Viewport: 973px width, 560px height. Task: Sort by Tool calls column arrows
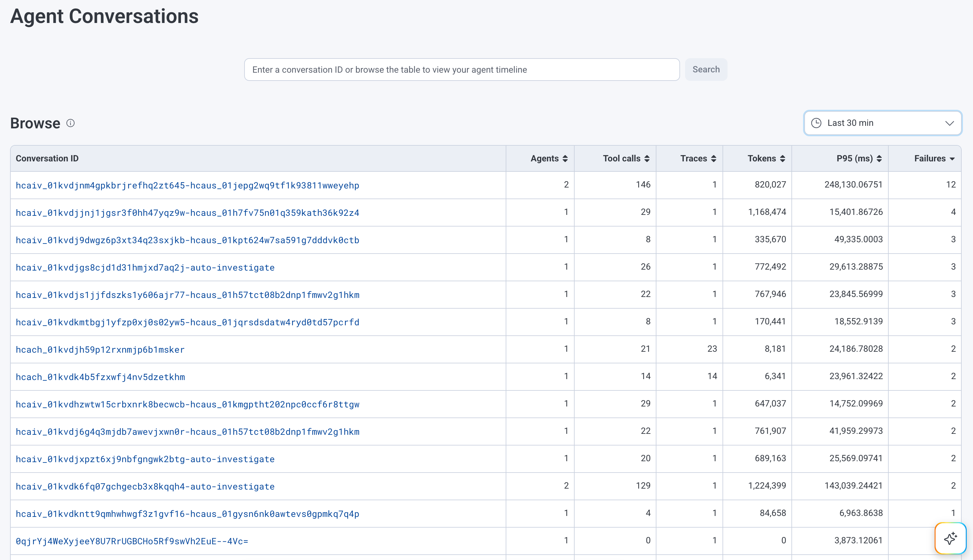647,159
